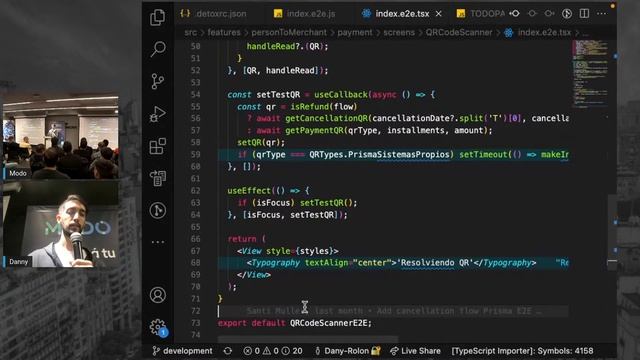640x360 pixels.
Task: Open changes with previous revision icon
Action: tap(515, 13)
